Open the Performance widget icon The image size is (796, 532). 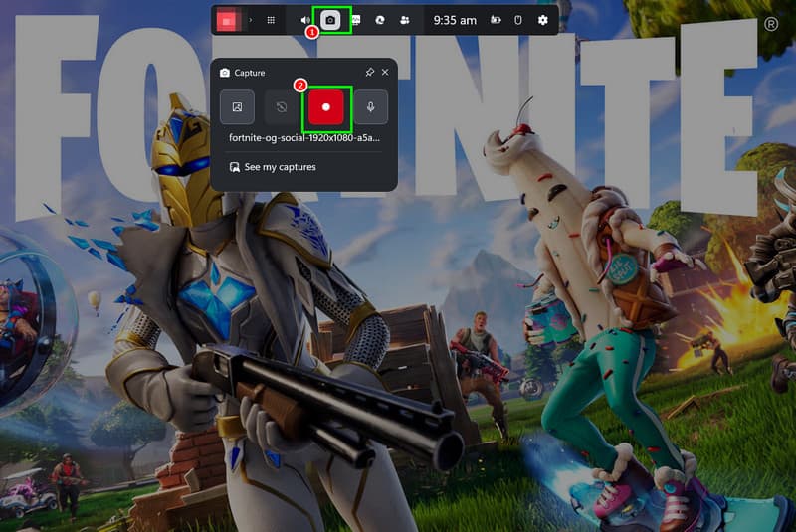pyautogui.click(x=356, y=20)
